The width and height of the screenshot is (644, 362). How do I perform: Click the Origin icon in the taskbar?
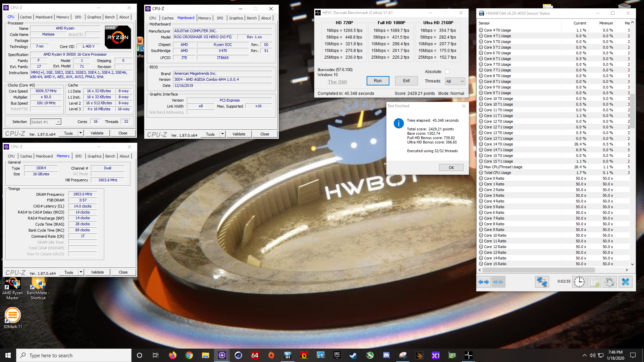271,355
